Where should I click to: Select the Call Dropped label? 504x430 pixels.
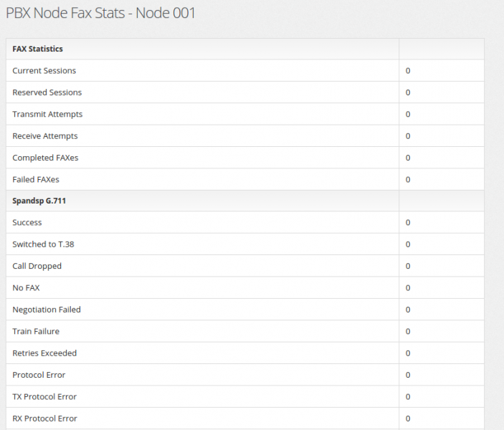pos(37,266)
